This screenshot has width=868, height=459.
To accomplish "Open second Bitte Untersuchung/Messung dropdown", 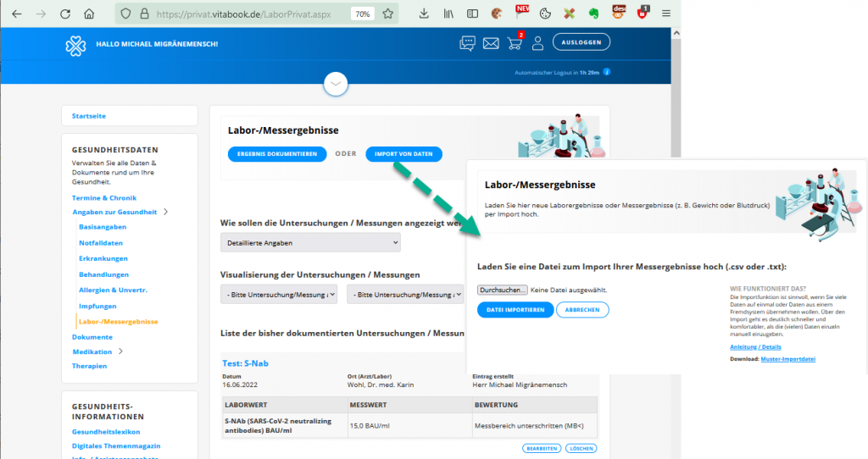I will point(405,295).
